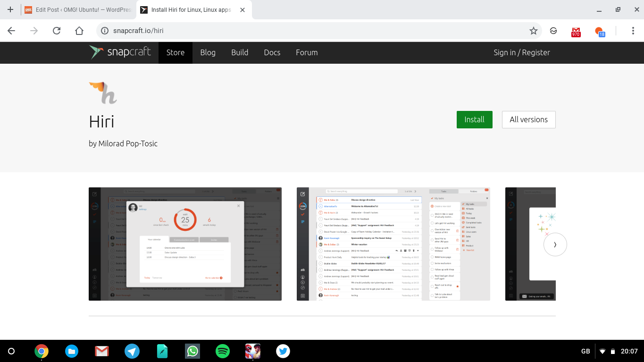Open Spotify from the shelf
This screenshot has height=362, width=644.
(223, 351)
